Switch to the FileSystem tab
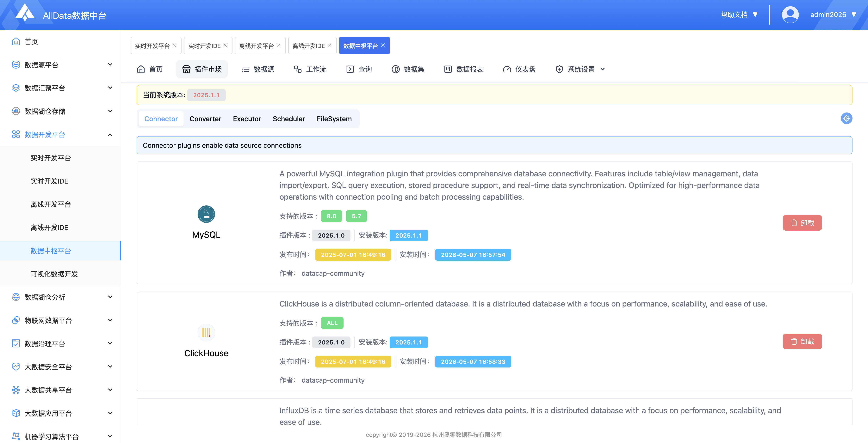Screen dimensions: 868x443 tap(334, 119)
